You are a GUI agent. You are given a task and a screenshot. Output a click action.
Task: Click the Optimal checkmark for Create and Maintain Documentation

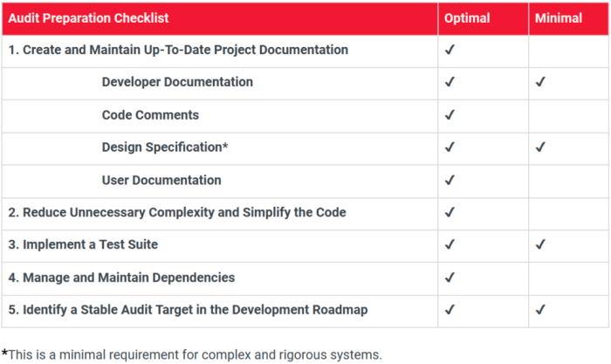(x=450, y=50)
